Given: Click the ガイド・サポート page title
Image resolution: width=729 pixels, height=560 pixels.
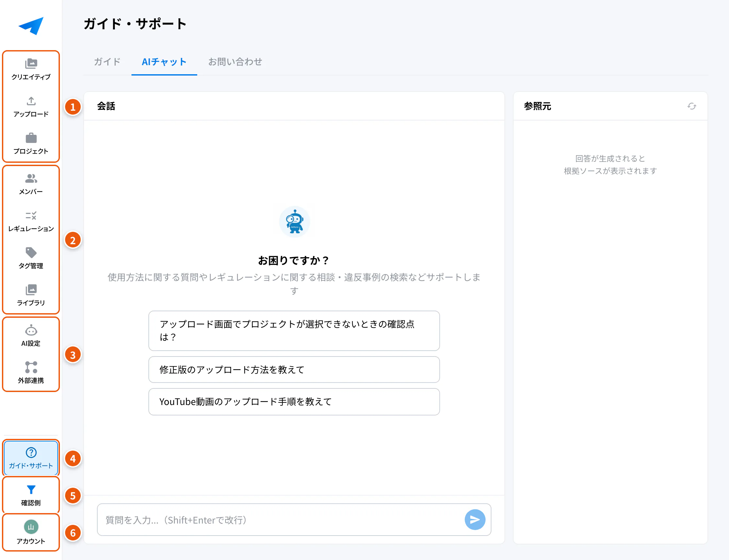Looking at the screenshot, I should click(x=135, y=24).
